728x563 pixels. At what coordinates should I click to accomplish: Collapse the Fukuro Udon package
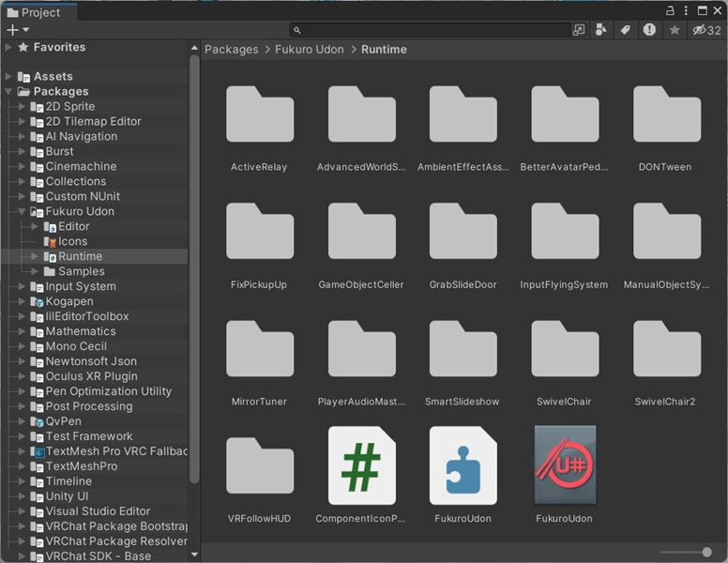[22, 211]
